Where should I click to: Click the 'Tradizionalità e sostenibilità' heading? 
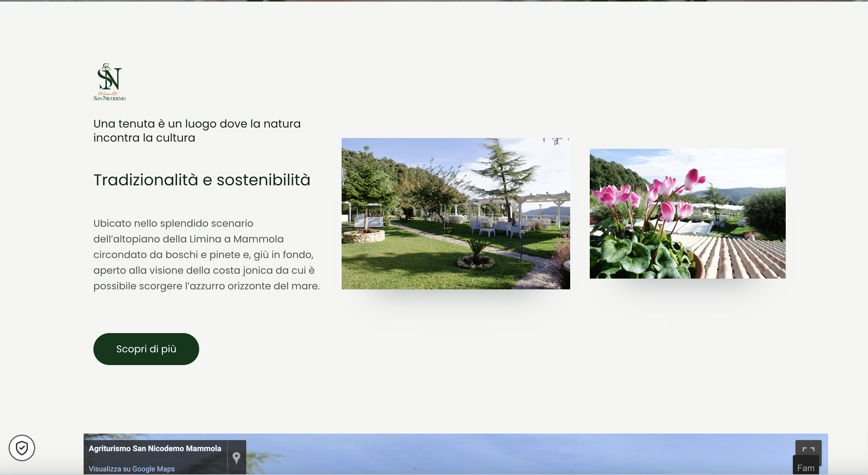point(201,180)
